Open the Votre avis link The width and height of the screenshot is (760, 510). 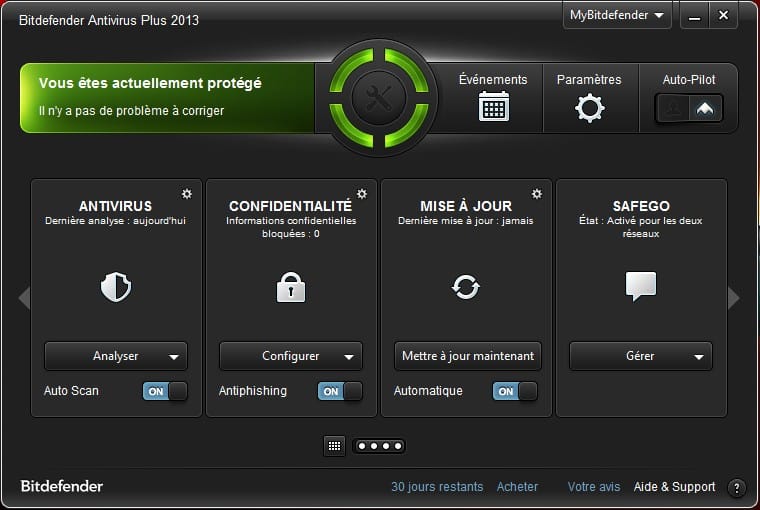pos(594,487)
